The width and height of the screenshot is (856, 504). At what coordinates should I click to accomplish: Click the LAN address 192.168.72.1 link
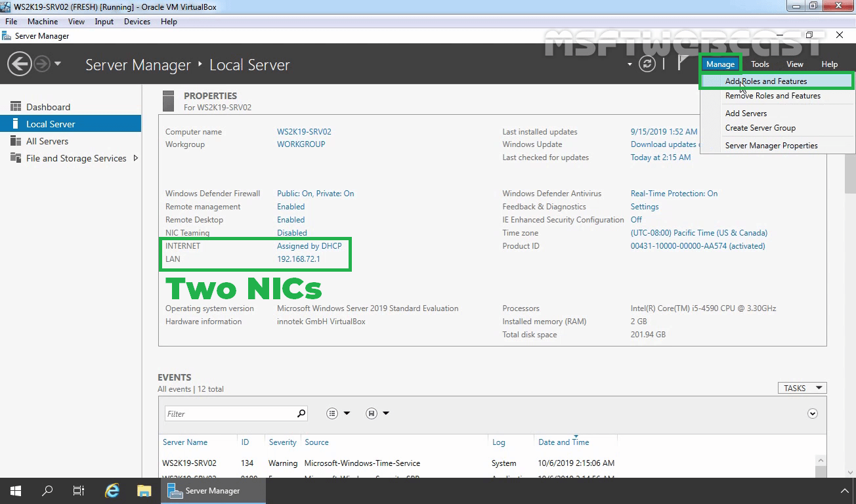tap(299, 259)
